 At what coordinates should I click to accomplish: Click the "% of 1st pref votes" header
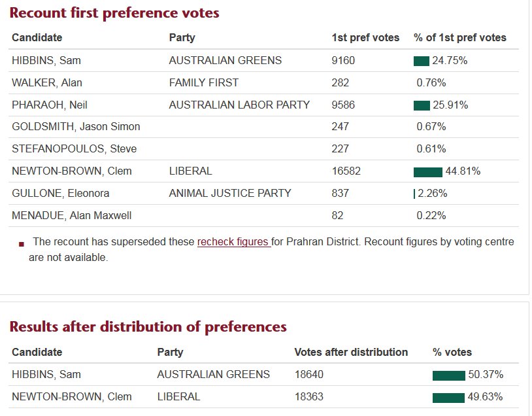pyautogui.click(x=460, y=38)
